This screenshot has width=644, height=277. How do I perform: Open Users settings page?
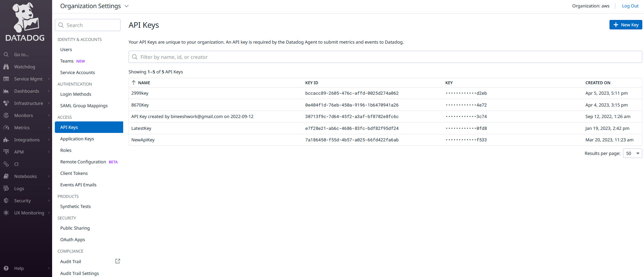pos(66,49)
